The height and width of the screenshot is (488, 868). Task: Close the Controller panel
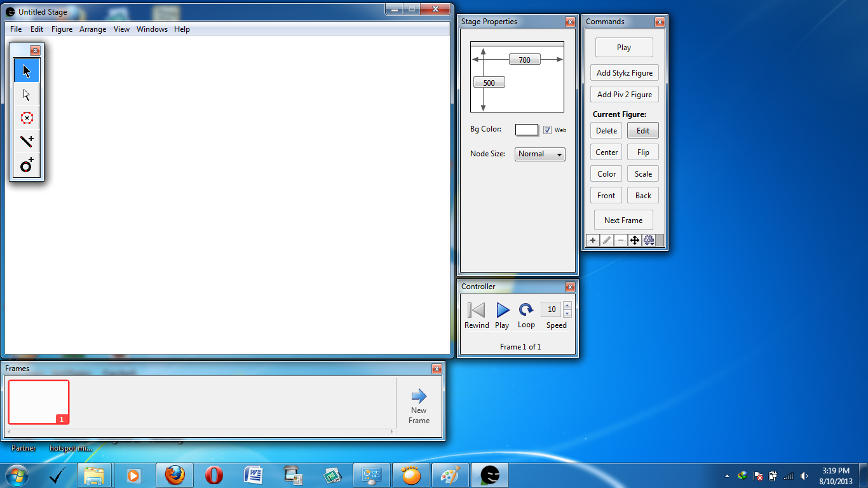tap(570, 287)
